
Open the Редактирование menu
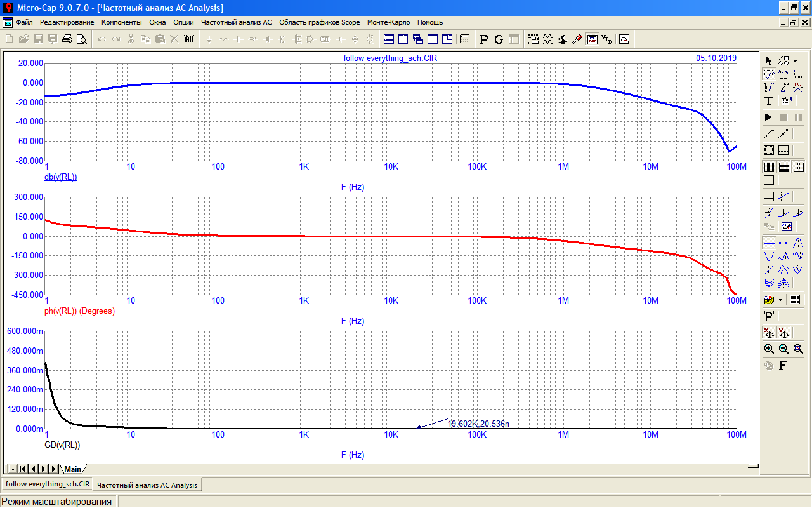click(67, 22)
